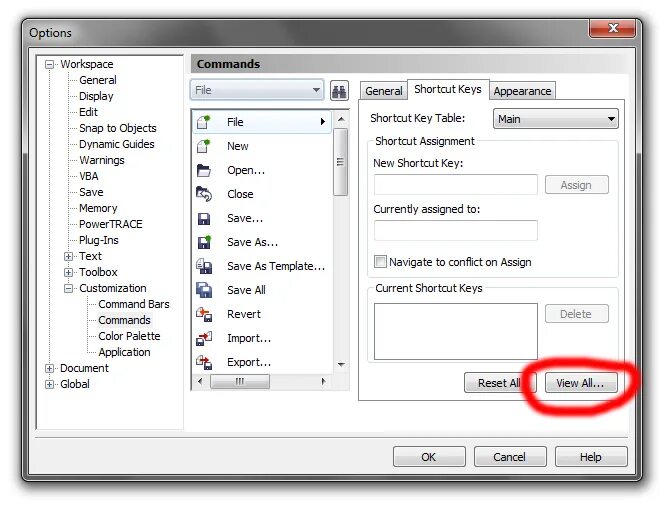The width and height of the screenshot is (665, 509).
Task: Collapse the Workspace tree node
Action: tap(50, 64)
